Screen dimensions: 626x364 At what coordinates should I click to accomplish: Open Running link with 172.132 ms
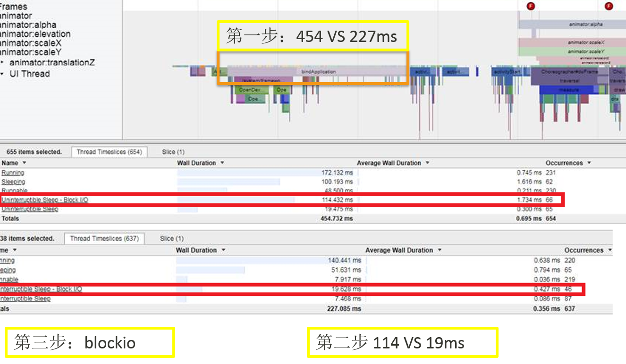pos(13,173)
